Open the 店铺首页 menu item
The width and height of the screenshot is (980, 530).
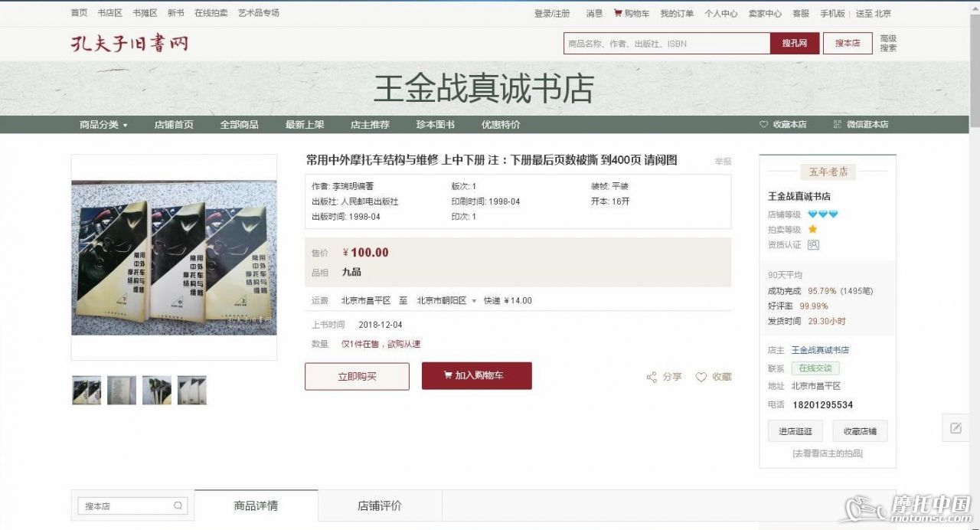174,124
